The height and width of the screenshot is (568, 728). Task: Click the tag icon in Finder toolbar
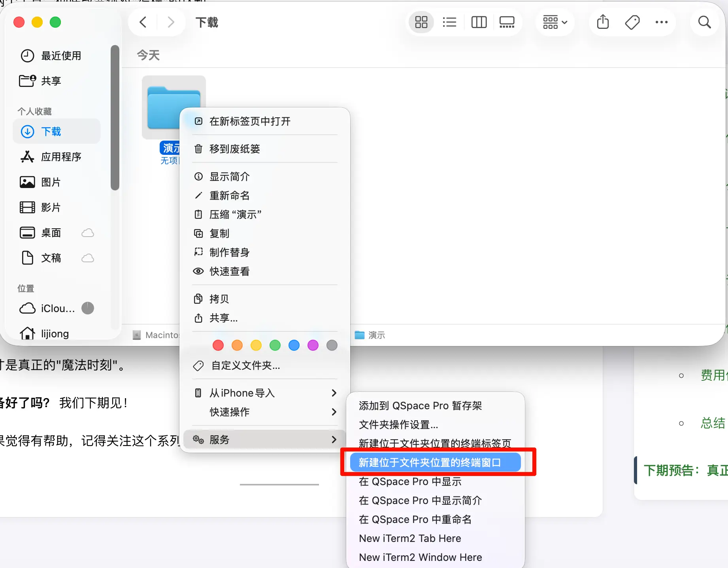pos(632,22)
